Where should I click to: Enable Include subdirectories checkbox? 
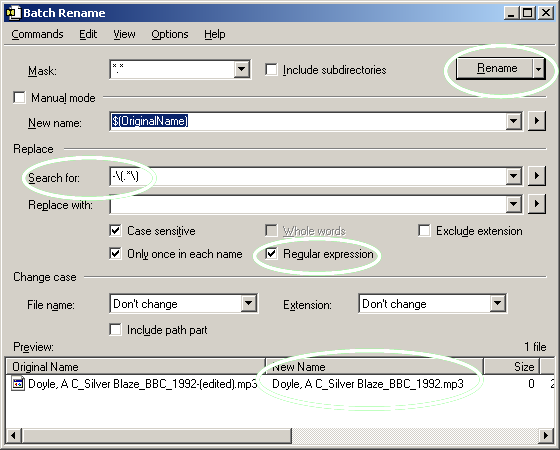[x=271, y=69]
